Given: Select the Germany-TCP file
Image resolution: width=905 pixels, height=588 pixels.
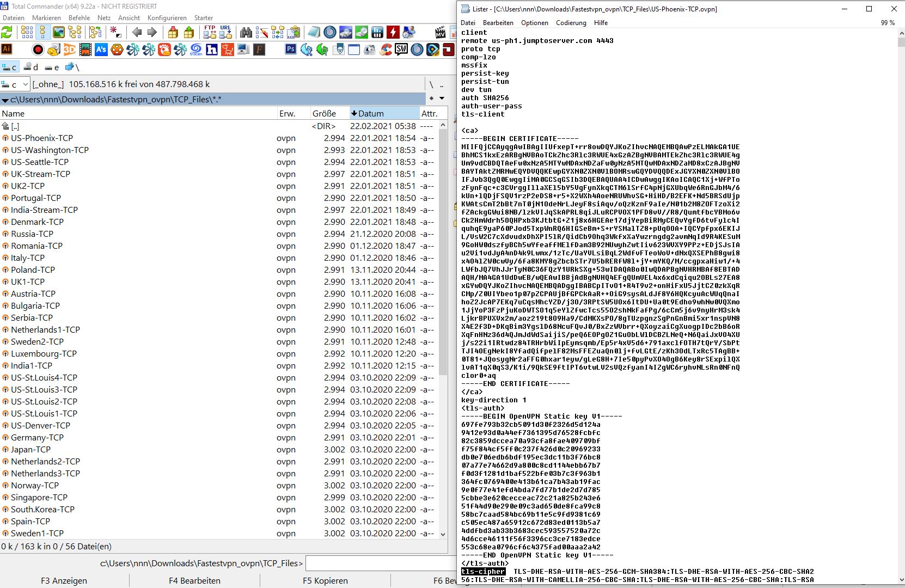Looking at the screenshot, I should [x=37, y=437].
